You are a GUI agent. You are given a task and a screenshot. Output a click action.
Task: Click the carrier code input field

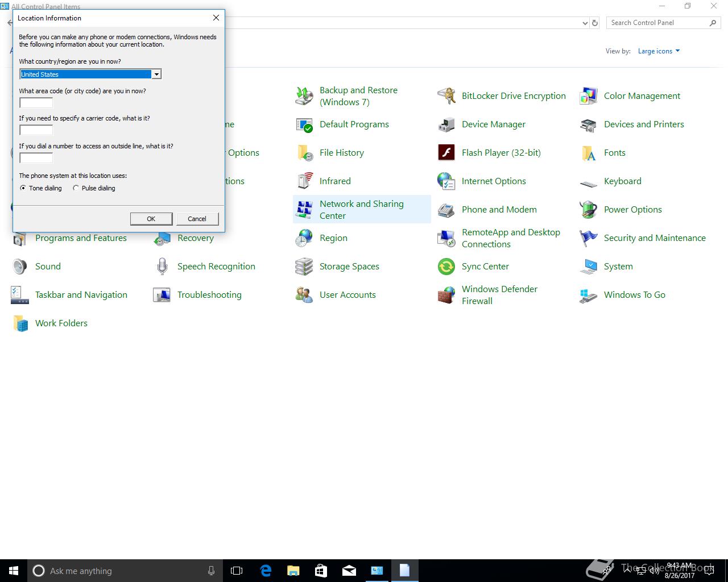click(36, 130)
